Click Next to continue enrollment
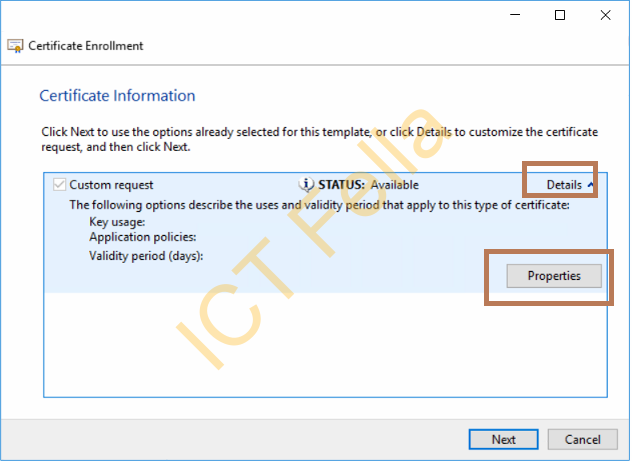This screenshot has width=633, height=461. pos(503,439)
